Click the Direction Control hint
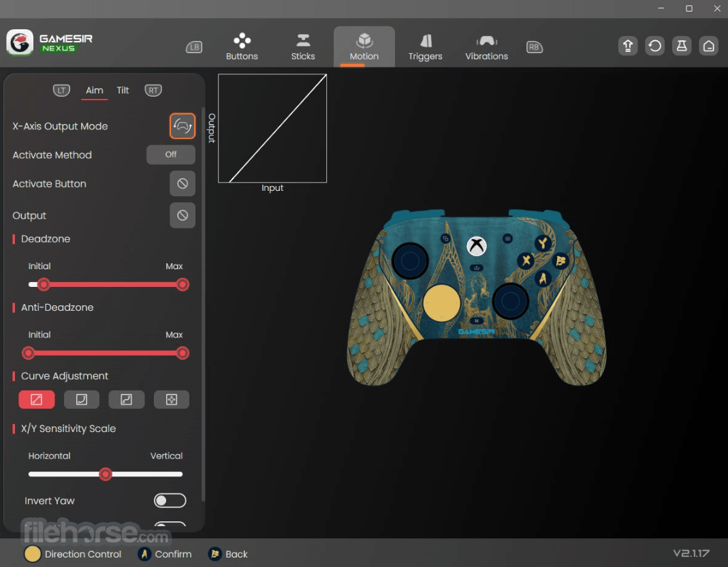This screenshot has height=567, width=728. 73,554
